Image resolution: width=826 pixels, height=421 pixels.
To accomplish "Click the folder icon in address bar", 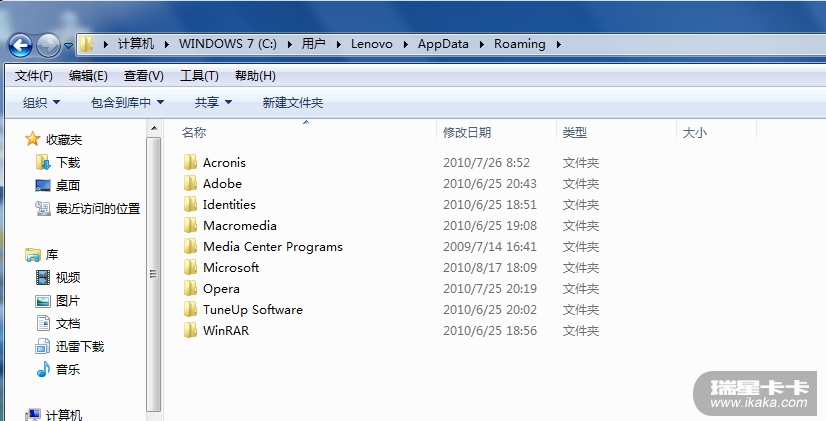I will (86, 44).
